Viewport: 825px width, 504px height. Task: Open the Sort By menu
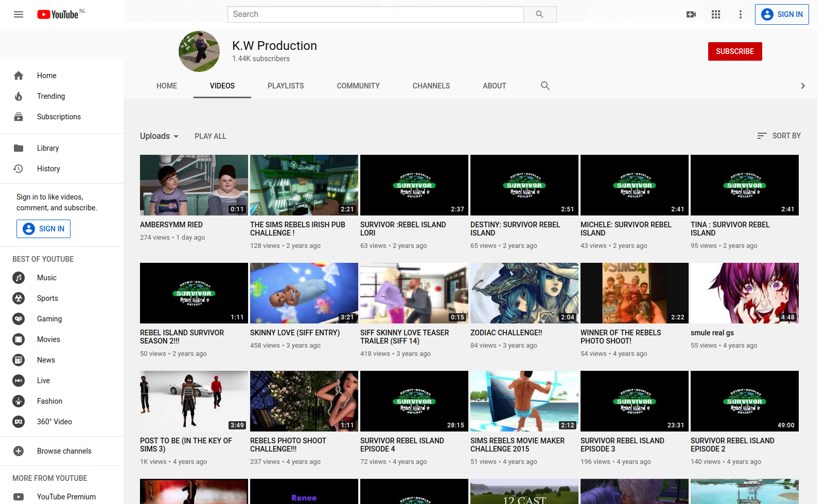tap(779, 136)
